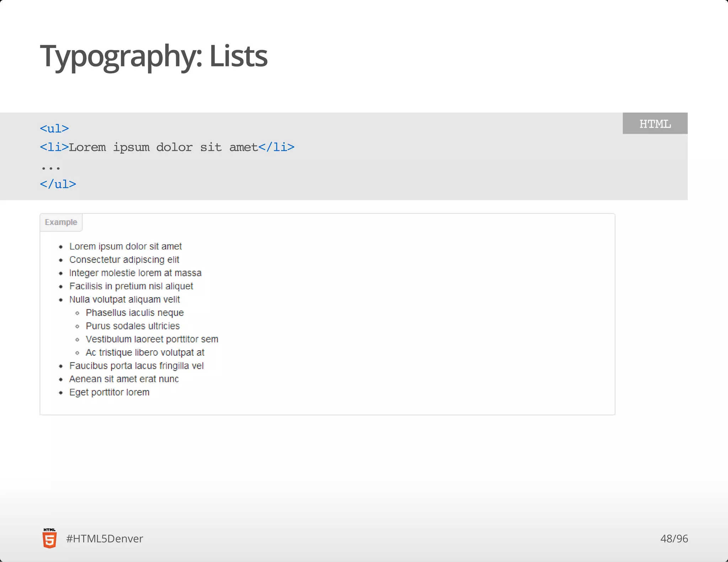Click the closing </ul> tag code line
This screenshot has height=562, width=728.
[x=58, y=184]
